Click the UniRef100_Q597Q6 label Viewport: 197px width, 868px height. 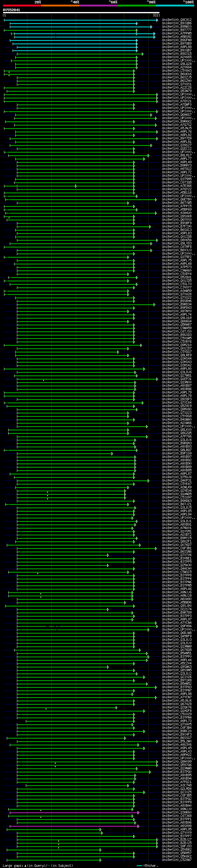177,765
